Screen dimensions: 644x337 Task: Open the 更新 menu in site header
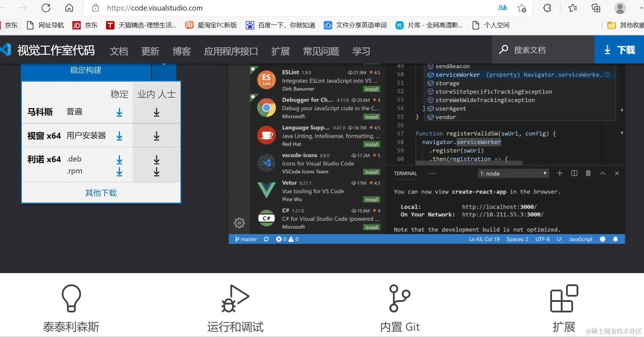coord(150,51)
